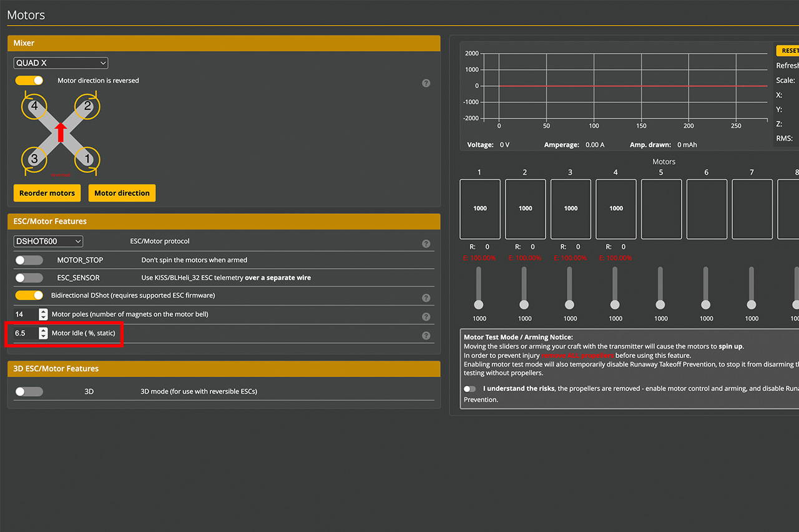This screenshot has width=799, height=532.
Task: Click the motor 1 throttle slider
Action: 479,288
